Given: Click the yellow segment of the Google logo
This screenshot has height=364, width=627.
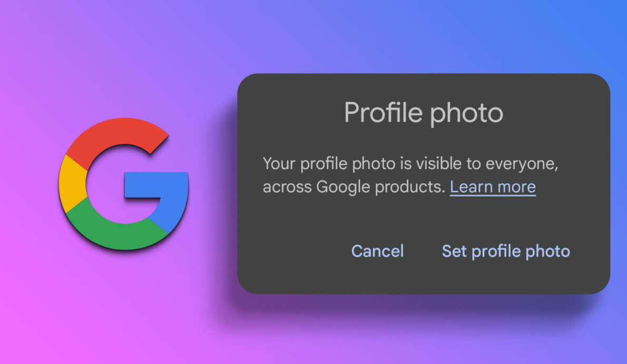Looking at the screenshot, I should coord(72,184).
